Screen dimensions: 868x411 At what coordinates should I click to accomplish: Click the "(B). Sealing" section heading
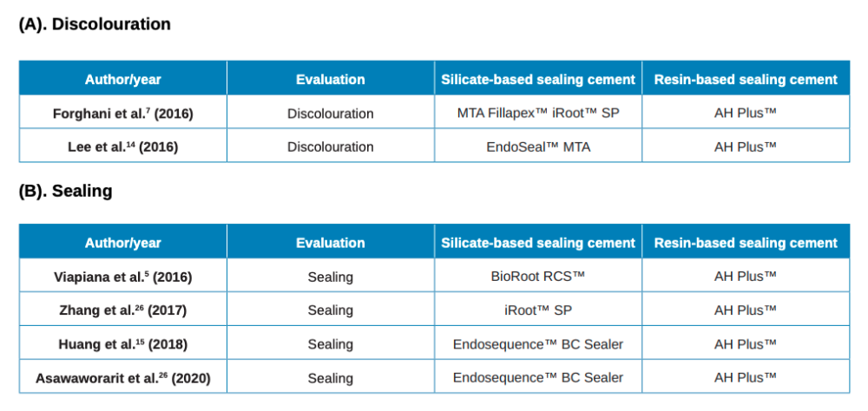(x=65, y=191)
